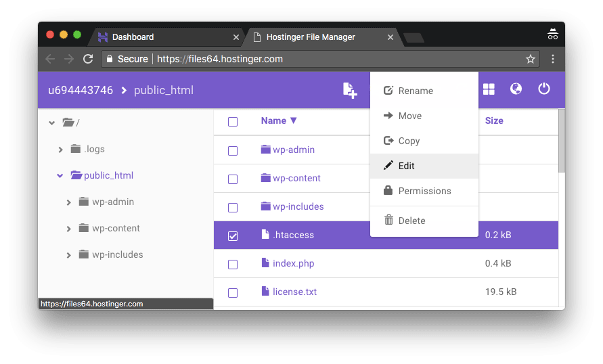Collapse the root folder tree chevron
The width and height of the screenshot is (603, 364).
point(52,123)
